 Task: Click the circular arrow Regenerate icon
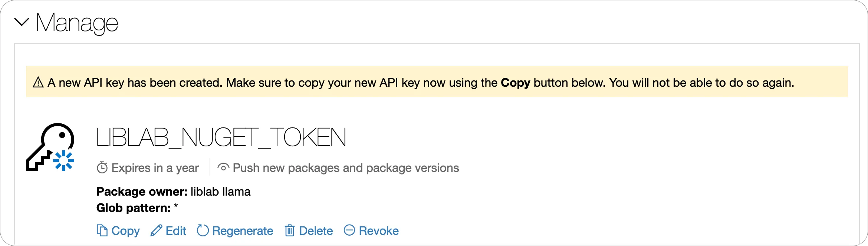point(202,230)
